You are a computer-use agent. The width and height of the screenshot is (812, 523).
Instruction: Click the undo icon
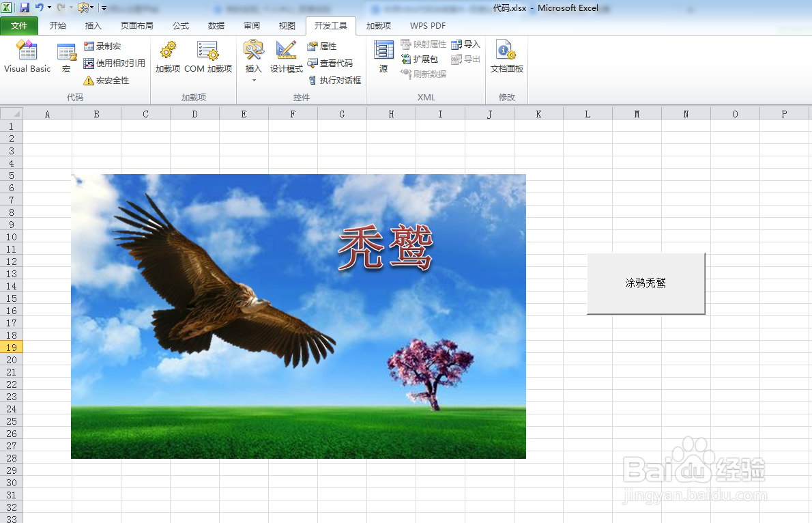[x=40, y=8]
